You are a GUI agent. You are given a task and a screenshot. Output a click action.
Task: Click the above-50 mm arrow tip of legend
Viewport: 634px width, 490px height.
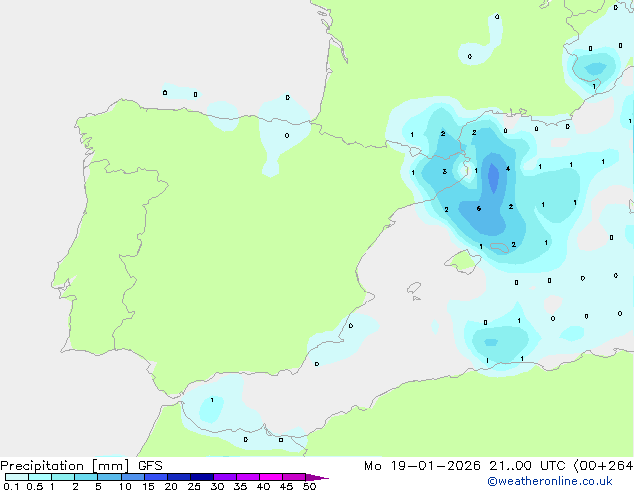tap(317, 477)
